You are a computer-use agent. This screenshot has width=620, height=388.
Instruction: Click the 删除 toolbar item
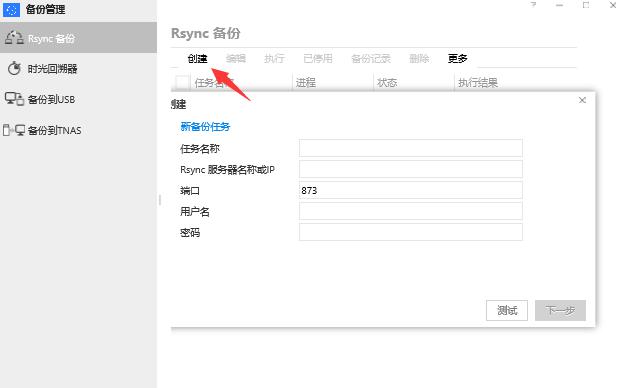pos(419,59)
